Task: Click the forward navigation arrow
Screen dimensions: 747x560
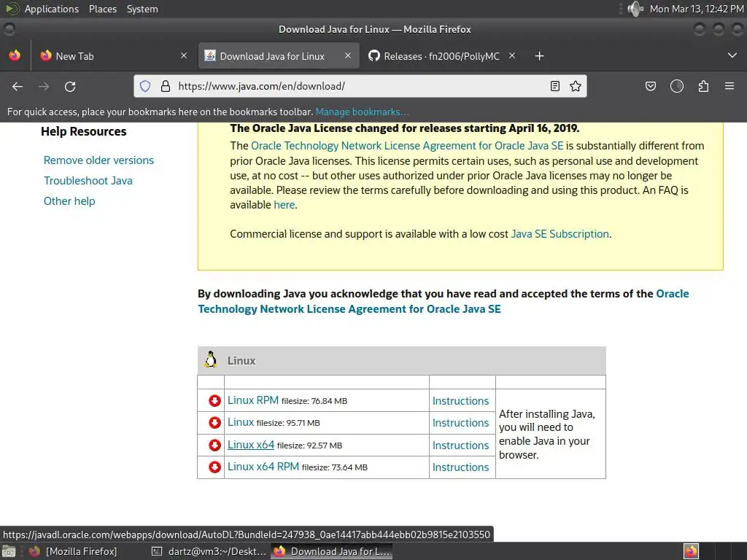Action: pyautogui.click(x=44, y=86)
